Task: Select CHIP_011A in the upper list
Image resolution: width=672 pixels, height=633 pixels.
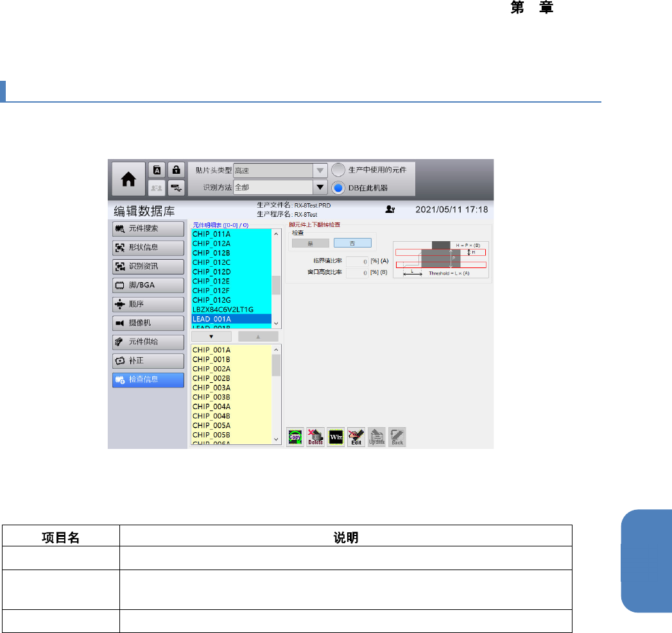Action: click(x=232, y=234)
